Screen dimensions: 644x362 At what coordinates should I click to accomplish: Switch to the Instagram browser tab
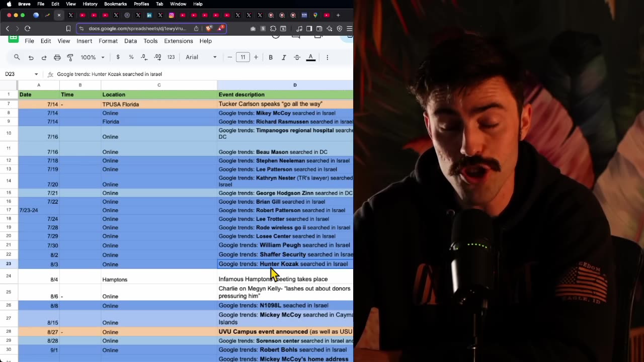click(172, 15)
